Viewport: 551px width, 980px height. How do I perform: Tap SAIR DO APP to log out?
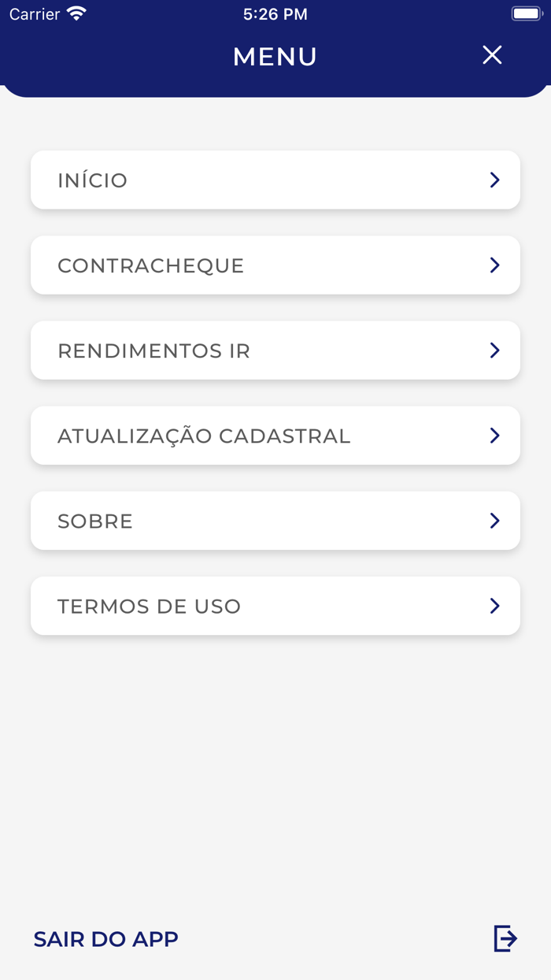pos(105,938)
